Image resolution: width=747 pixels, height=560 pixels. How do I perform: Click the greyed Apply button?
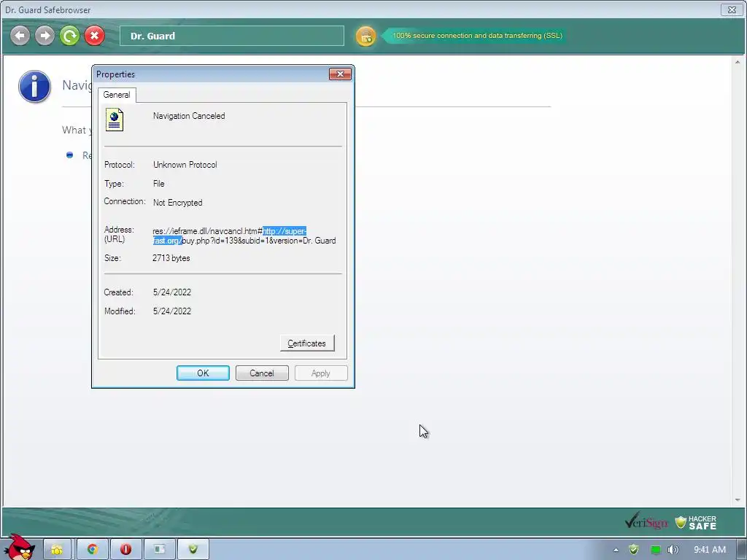[321, 373]
